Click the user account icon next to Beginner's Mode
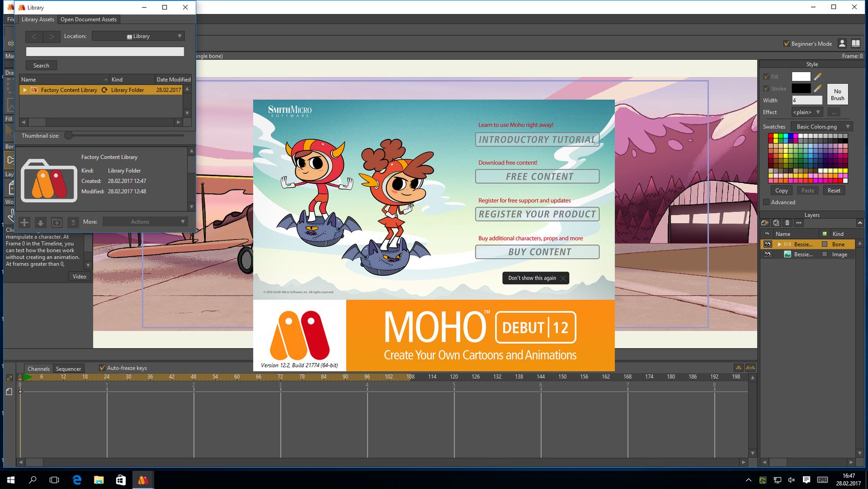Screen dimensions: 868x489 point(842,43)
